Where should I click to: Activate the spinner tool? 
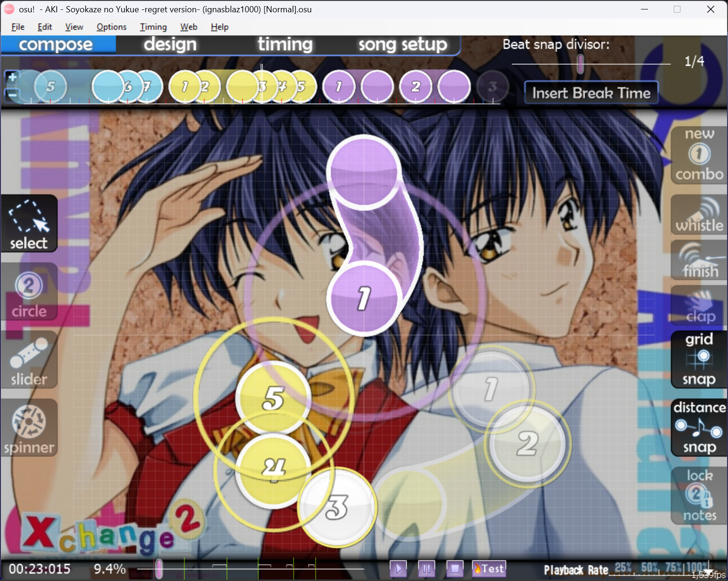pos(29,428)
